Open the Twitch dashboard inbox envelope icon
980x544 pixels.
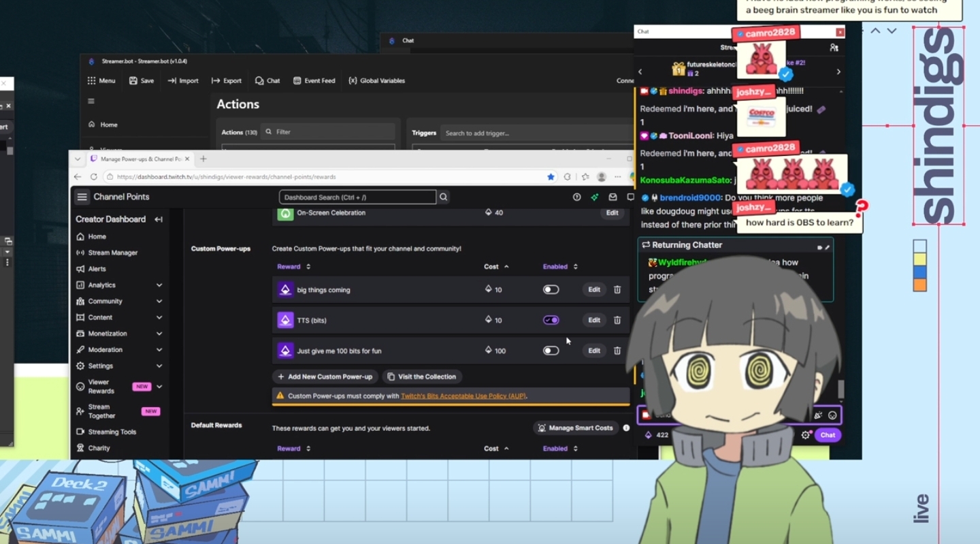click(612, 197)
